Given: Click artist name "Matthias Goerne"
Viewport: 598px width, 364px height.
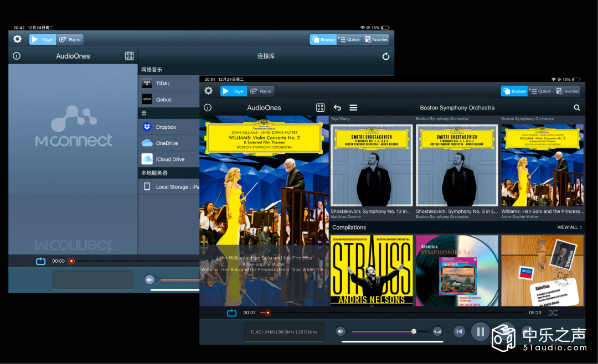Looking at the screenshot, I should tap(346, 217).
